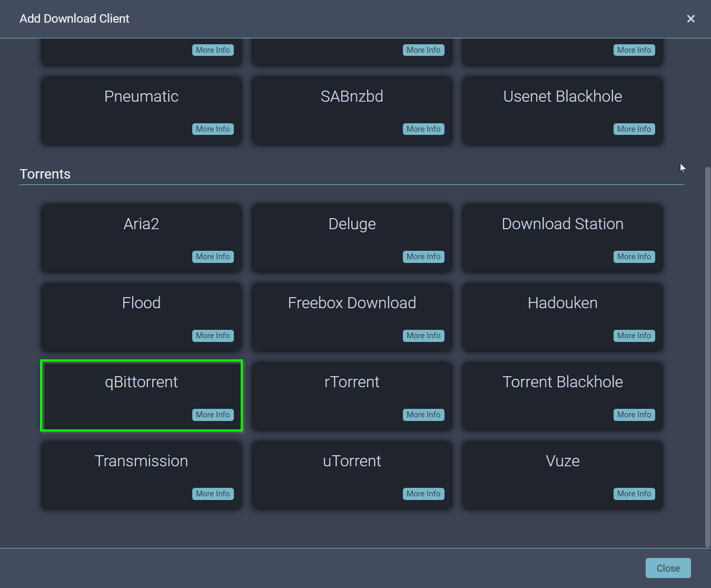Open More Info for Vuze
Image resolution: width=711 pixels, height=588 pixels.
tap(634, 494)
